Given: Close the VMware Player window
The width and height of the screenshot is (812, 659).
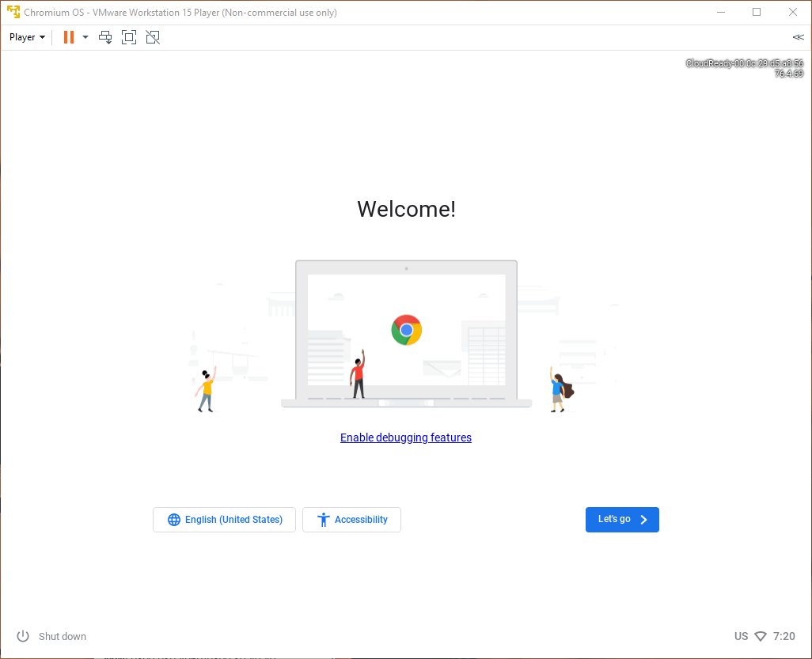Looking at the screenshot, I should [793, 12].
